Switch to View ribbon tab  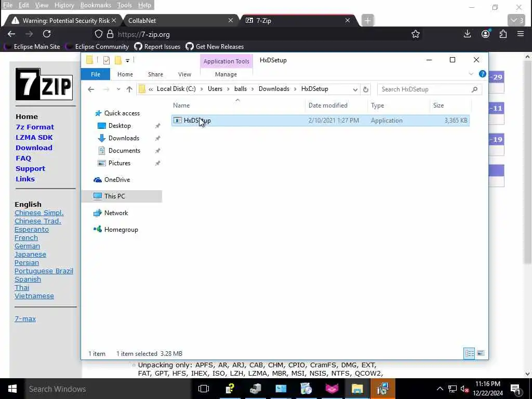[x=184, y=74]
